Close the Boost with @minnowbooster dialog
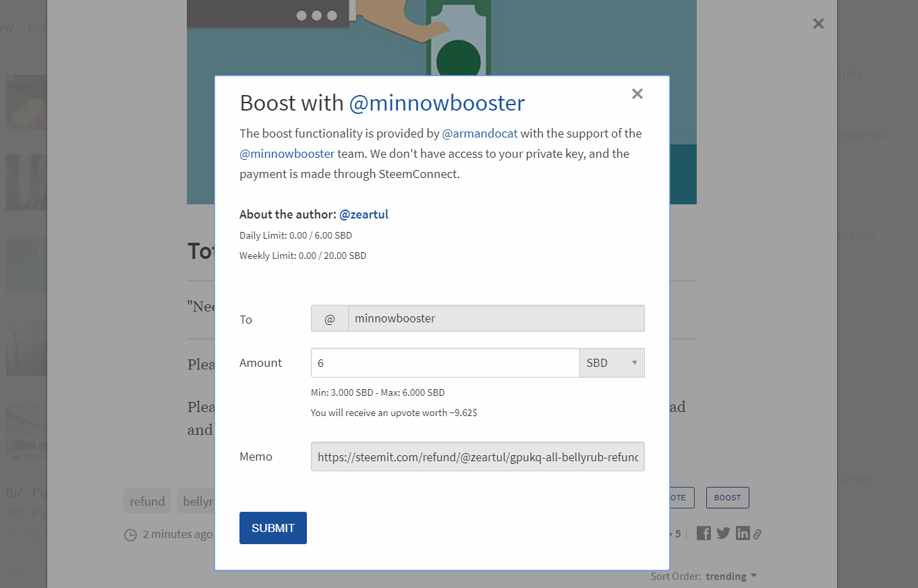Image resolution: width=918 pixels, height=588 pixels. pos(637,94)
